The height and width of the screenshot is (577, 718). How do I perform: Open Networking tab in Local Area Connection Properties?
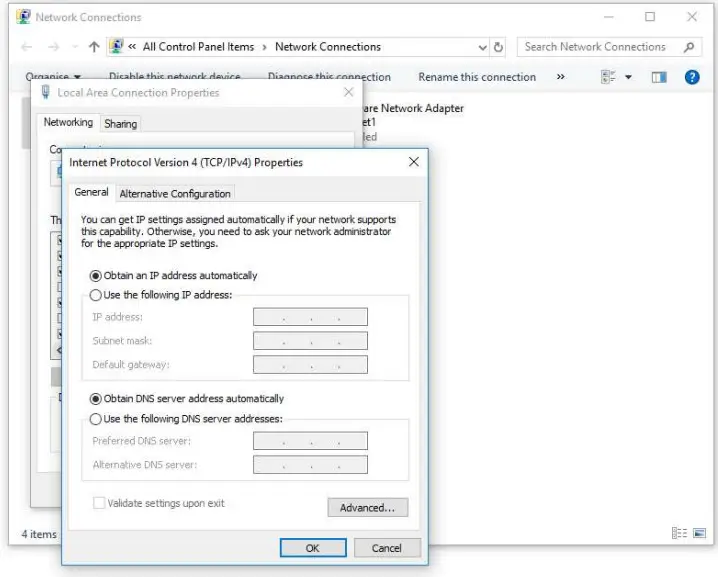pyautogui.click(x=68, y=122)
